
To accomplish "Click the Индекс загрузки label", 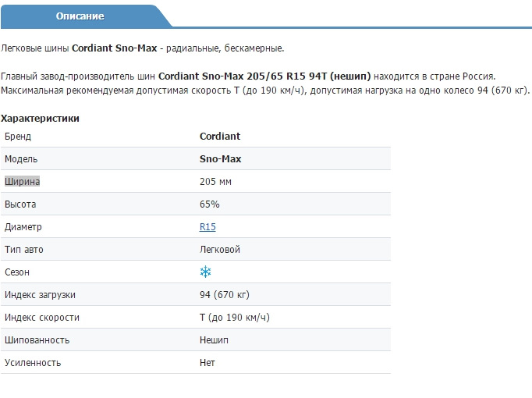I will (x=40, y=295).
